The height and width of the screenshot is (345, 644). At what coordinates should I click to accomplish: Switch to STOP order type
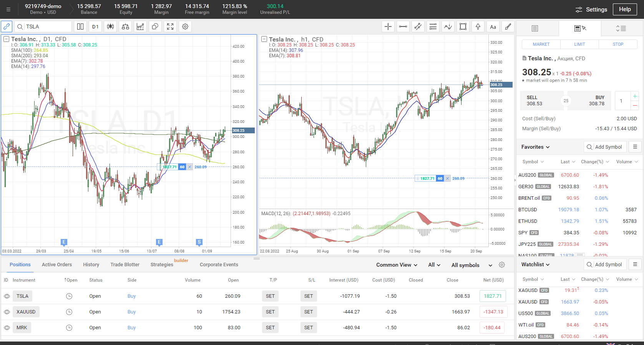(618, 44)
